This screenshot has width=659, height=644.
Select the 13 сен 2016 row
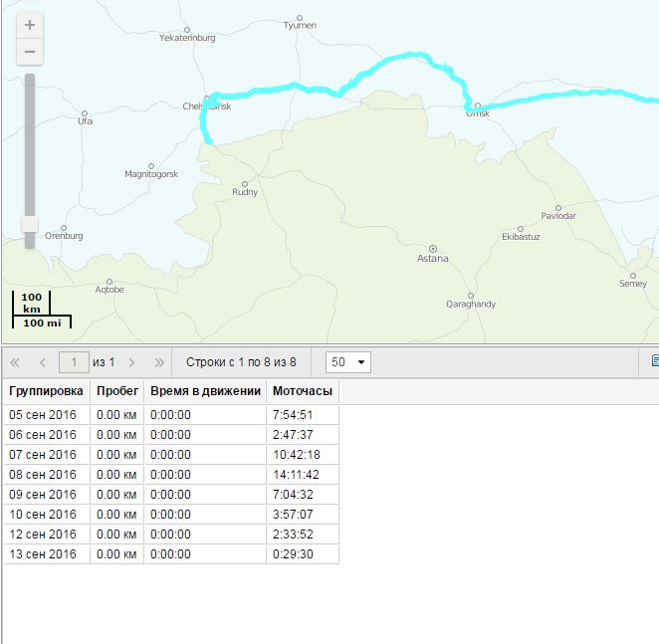click(43, 554)
